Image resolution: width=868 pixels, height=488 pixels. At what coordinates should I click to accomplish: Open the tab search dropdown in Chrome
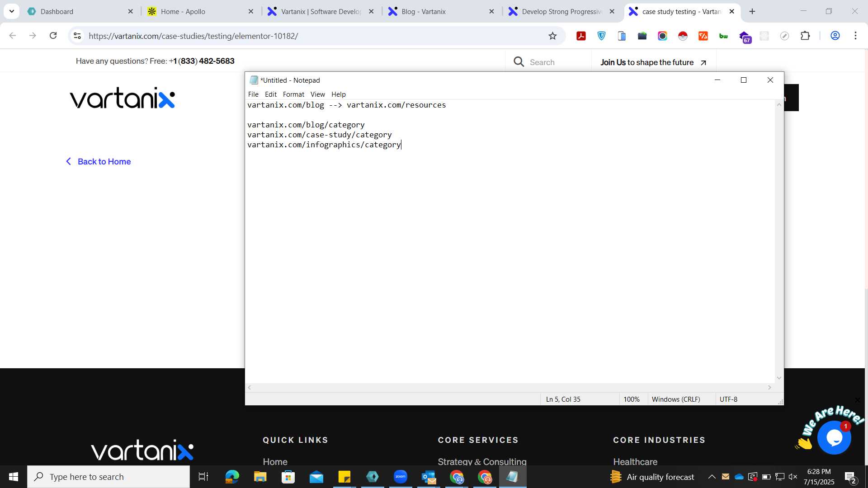click(x=12, y=11)
